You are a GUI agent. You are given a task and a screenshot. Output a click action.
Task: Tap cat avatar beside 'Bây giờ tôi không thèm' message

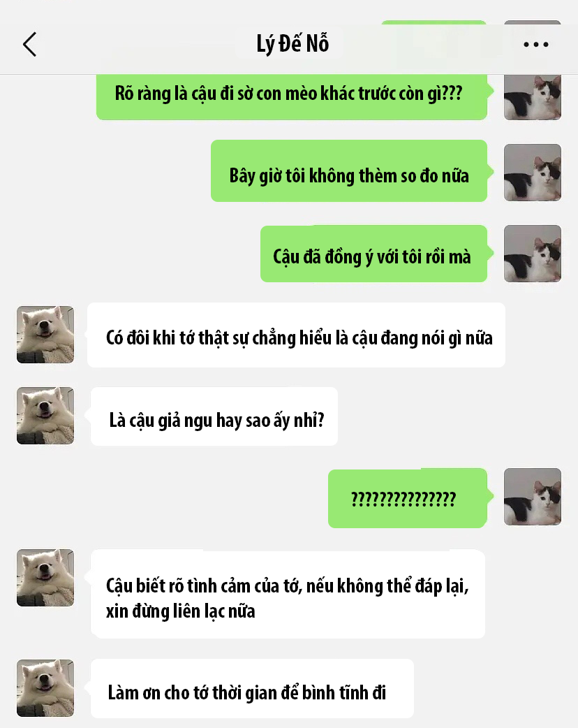pyautogui.click(x=533, y=173)
